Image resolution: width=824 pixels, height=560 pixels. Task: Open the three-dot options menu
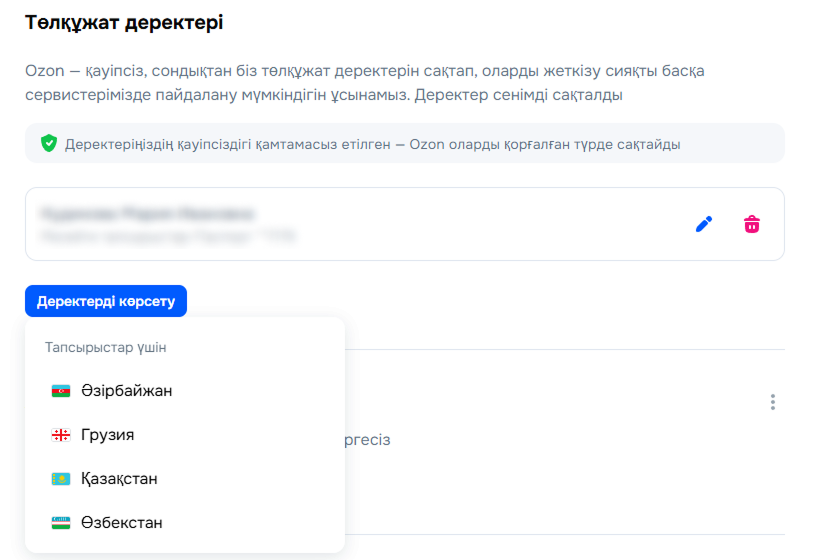click(772, 402)
